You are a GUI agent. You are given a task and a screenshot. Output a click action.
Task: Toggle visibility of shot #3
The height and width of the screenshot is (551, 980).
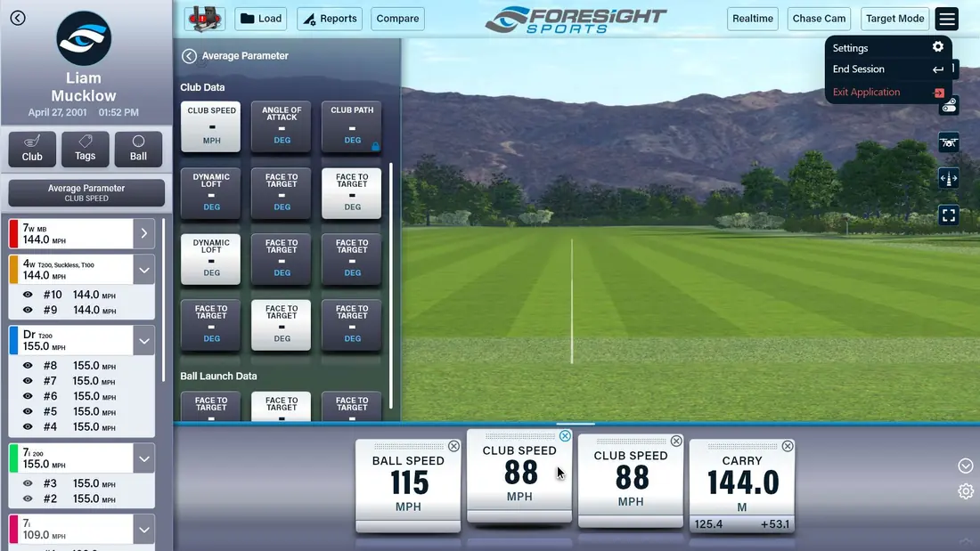(28, 483)
